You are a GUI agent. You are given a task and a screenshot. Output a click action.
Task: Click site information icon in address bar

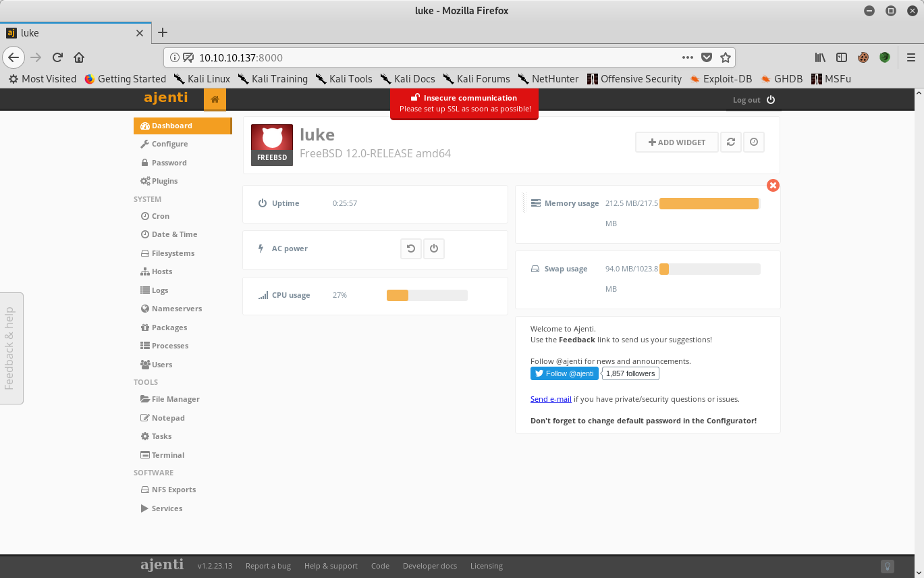pos(174,57)
